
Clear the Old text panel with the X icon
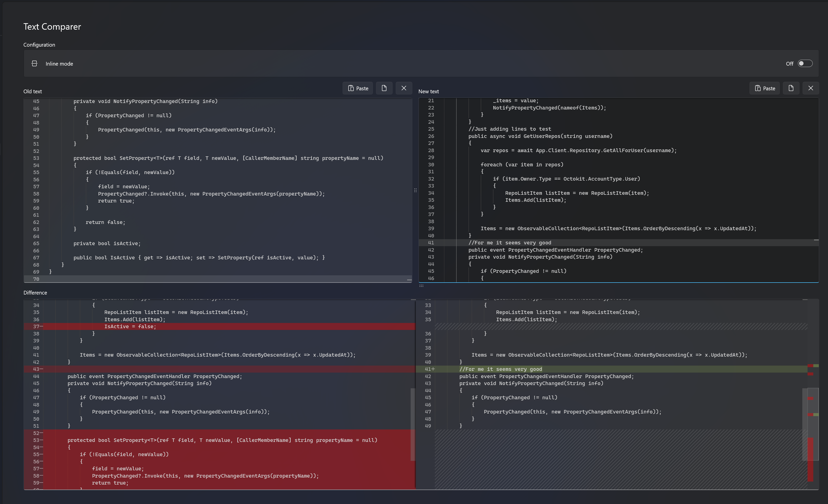pyautogui.click(x=404, y=88)
